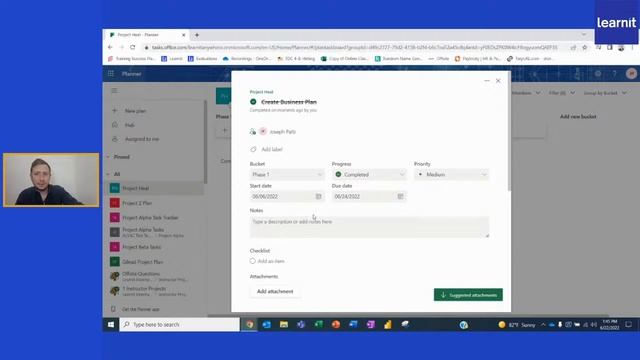This screenshot has width=640, height=360.
Task: Open Excel from the taskbar
Action: (x=318, y=324)
